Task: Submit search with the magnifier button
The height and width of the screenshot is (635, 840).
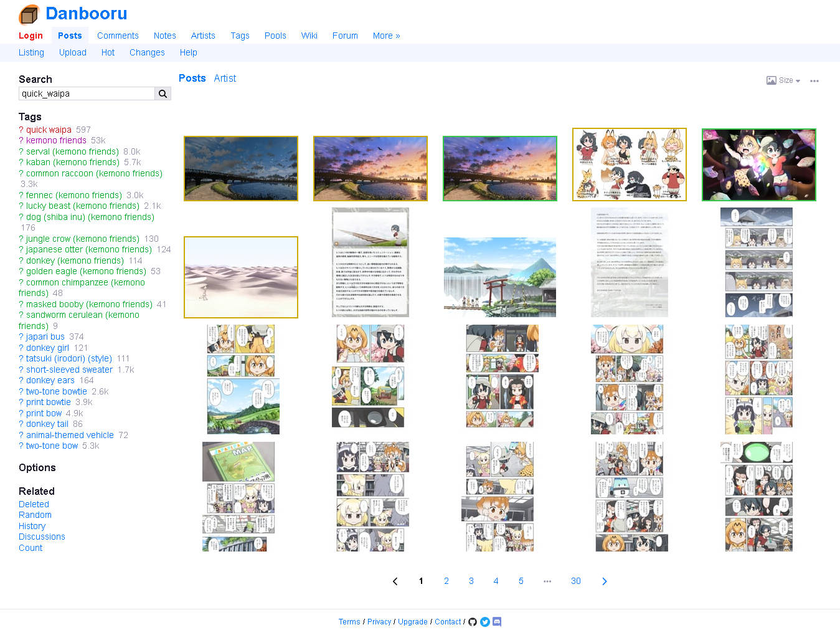Action: pyautogui.click(x=163, y=93)
